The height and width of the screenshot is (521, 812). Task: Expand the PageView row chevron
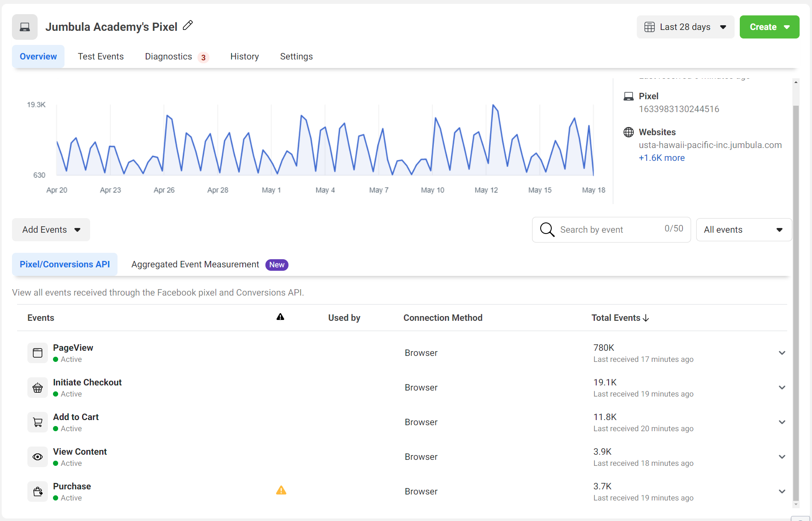click(x=782, y=353)
